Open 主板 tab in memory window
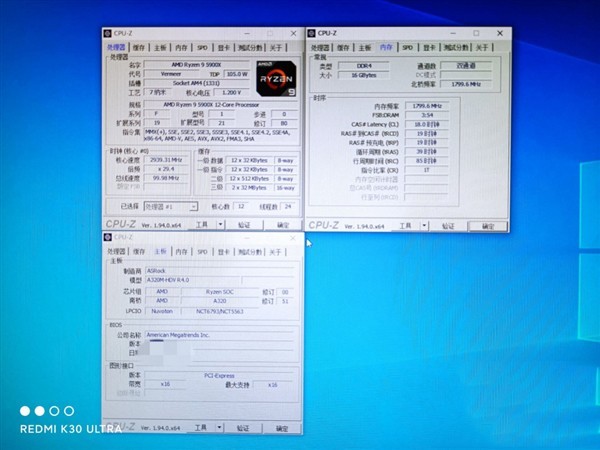The height and width of the screenshot is (450, 600). click(365, 47)
